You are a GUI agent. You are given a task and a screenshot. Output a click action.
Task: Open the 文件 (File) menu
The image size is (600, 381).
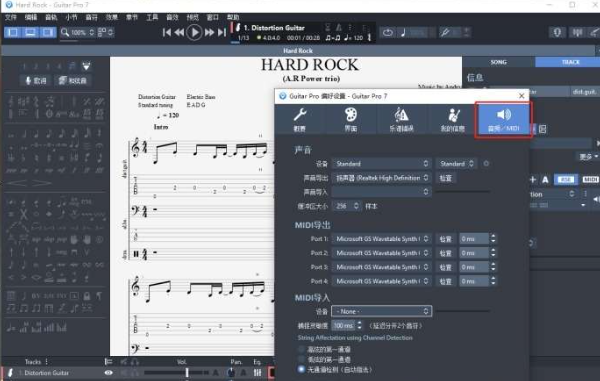tap(10, 17)
